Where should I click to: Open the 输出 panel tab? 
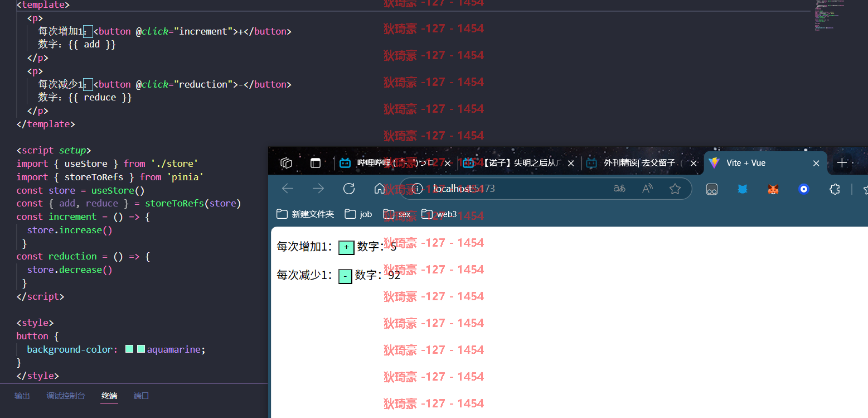point(22,396)
